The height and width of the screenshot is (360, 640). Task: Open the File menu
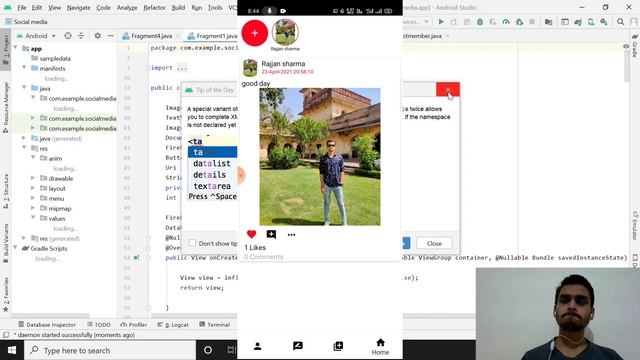pyautogui.click(x=22, y=7)
